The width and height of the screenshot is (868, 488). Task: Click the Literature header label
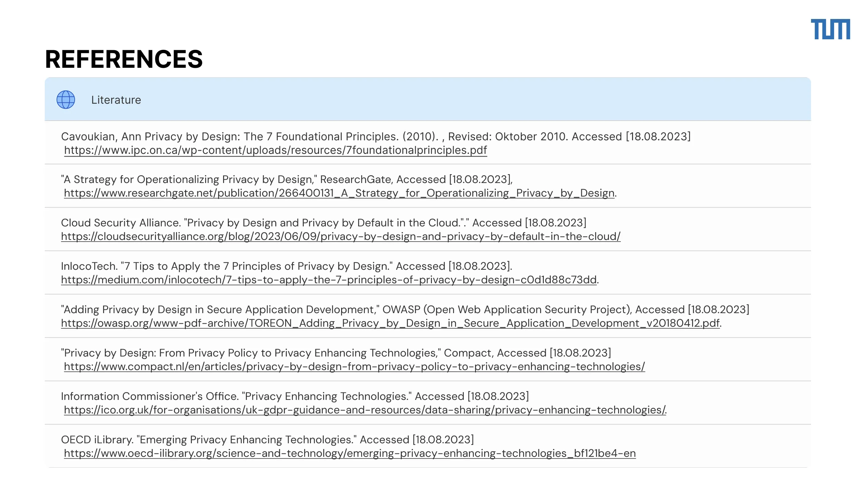click(x=116, y=100)
